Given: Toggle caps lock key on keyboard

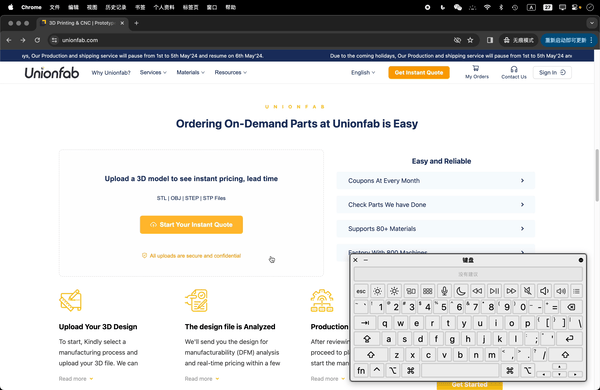Looking at the screenshot, I should tap(367, 339).
